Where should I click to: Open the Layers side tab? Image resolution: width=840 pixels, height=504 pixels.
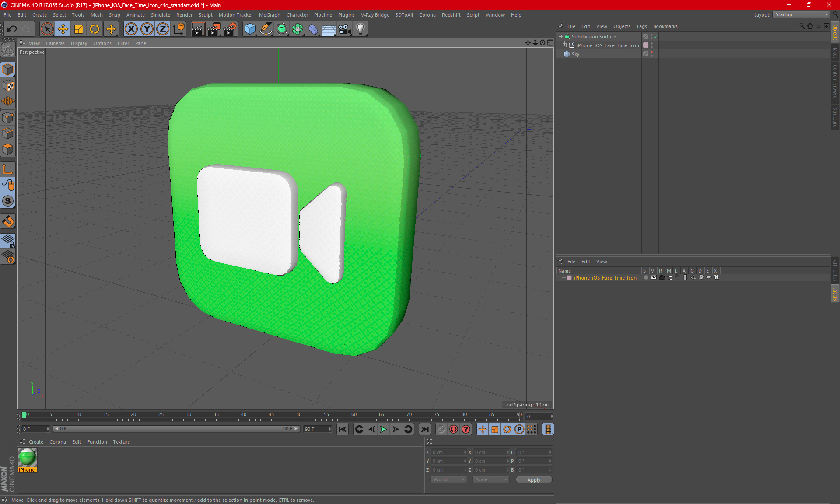(x=835, y=294)
